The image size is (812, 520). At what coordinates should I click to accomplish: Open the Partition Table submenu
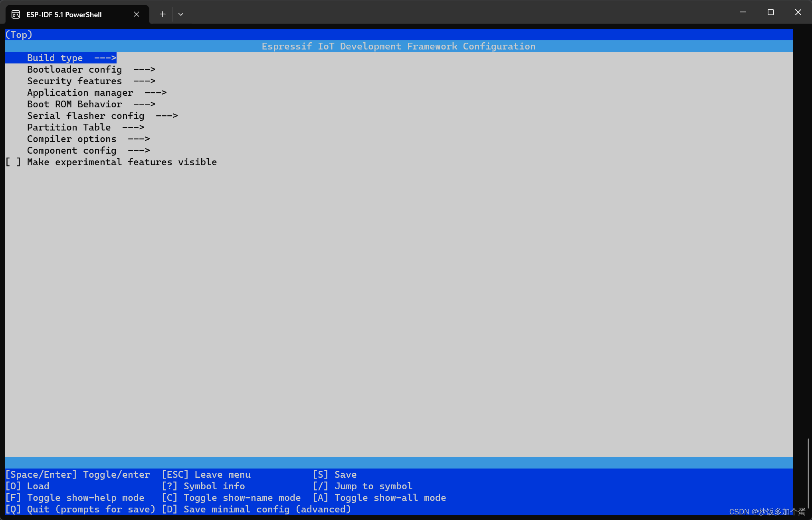(85, 127)
